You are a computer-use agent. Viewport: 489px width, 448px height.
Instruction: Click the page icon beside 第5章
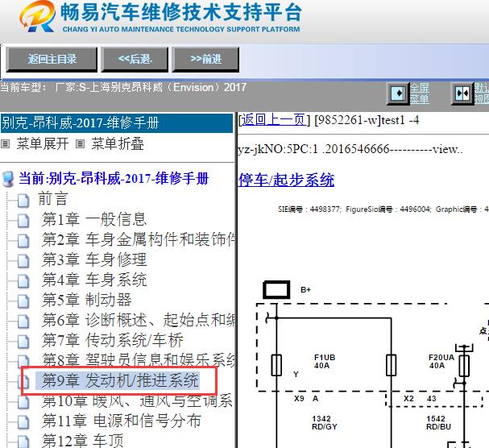tap(23, 301)
